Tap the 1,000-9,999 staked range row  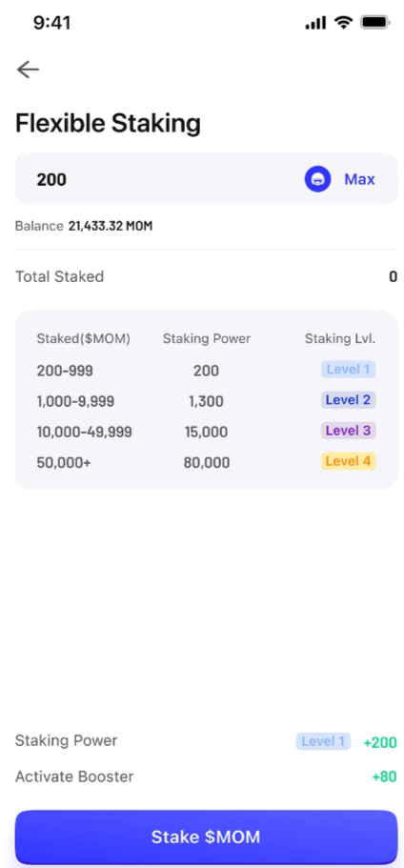pyautogui.click(x=206, y=401)
